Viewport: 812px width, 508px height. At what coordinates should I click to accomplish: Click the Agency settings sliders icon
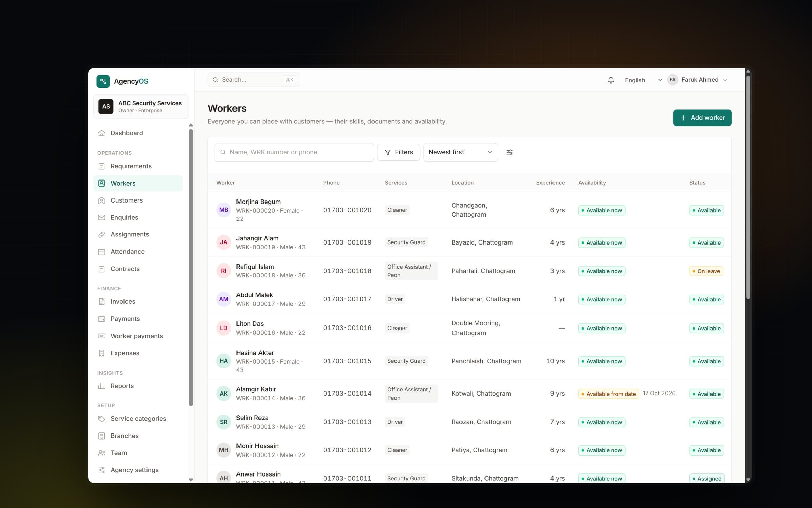click(101, 470)
